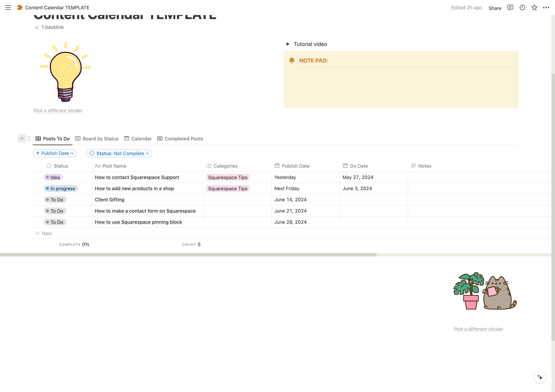Open the Completed Posts tab
555x392 pixels.
click(180, 139)
